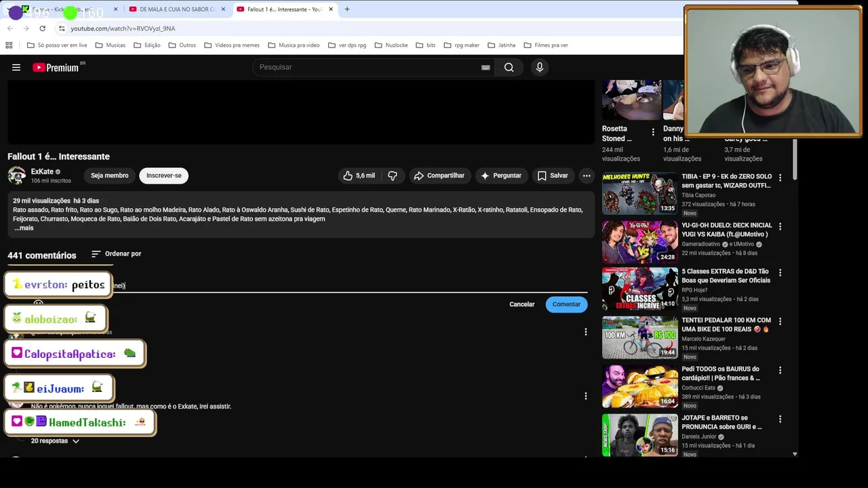868x488 pixels.
Task: Open the Outros bookmark folder
Action: click(182, 45)
